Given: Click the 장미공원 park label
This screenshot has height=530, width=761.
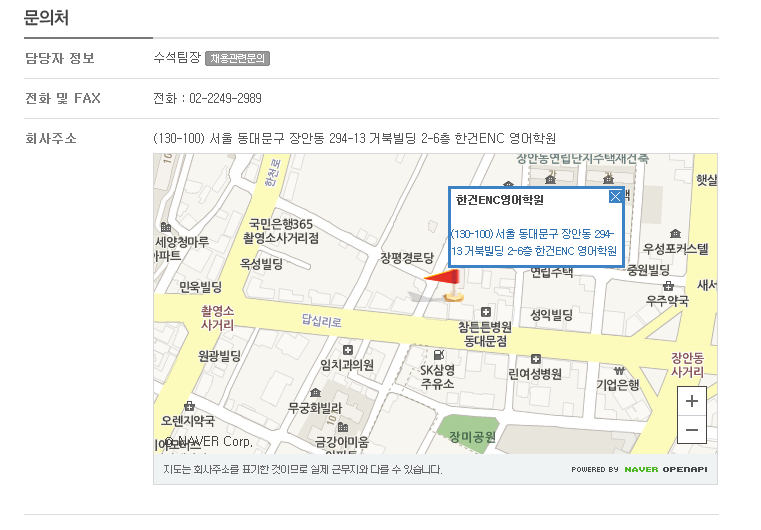Looking at the screenshot, I should [x=472, y=437].
